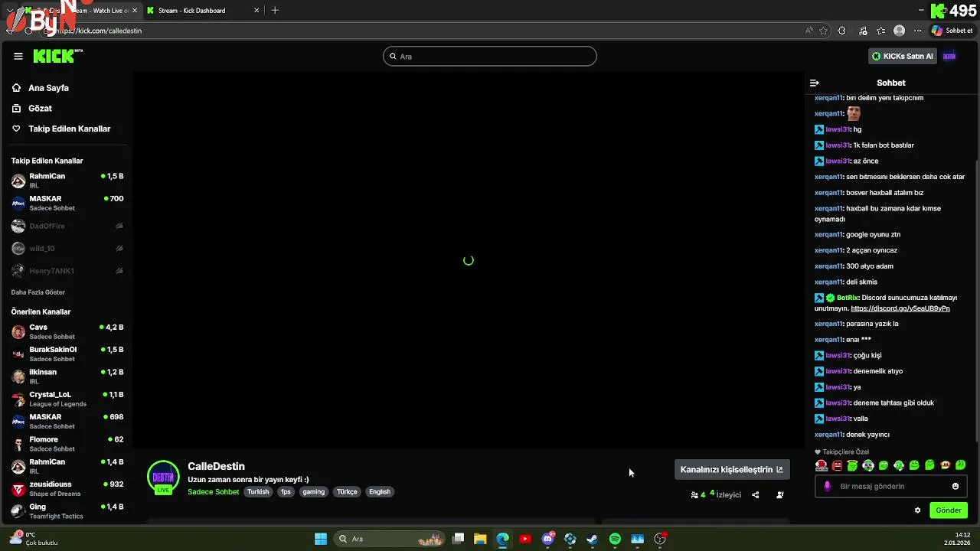Open Gözat in the sidebar
Image resolution: width=980 pixels, height=551 pixels.
click(40, 109)
